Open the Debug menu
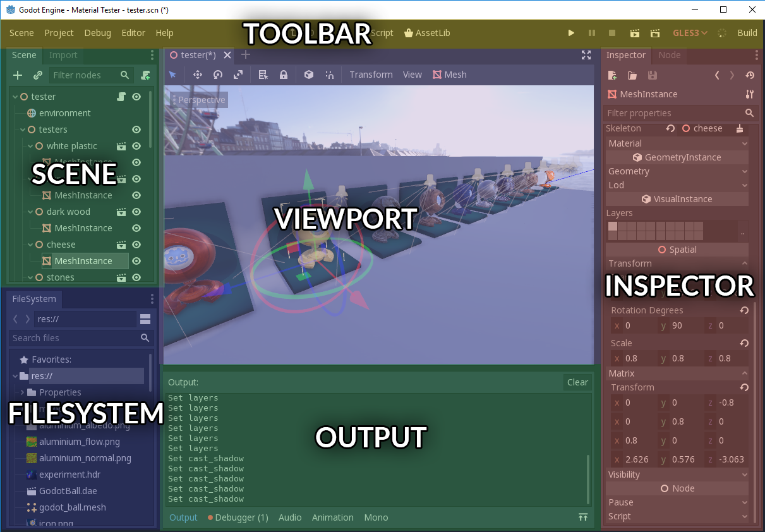This screenshot has height=532, width=765. pyautogui.click(x=97, y=33)
